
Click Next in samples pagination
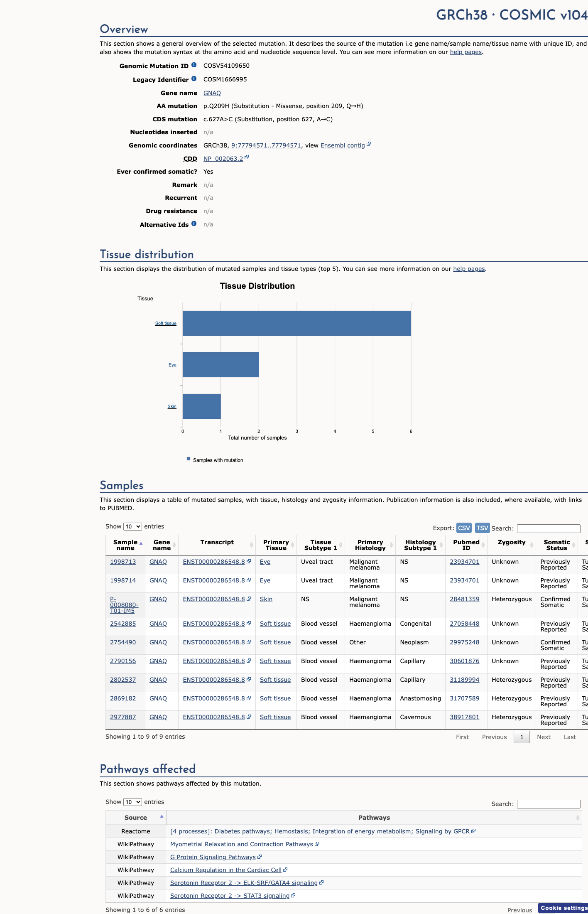544,737
